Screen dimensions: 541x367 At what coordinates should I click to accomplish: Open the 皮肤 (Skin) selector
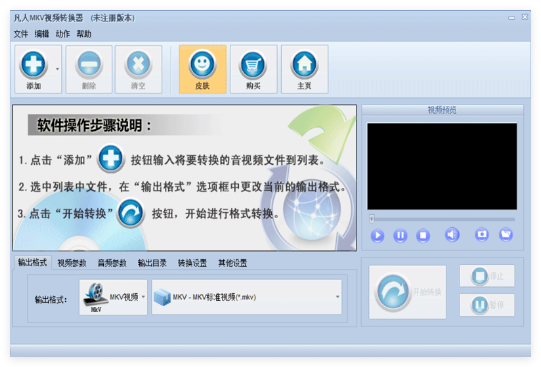(203, 69)
